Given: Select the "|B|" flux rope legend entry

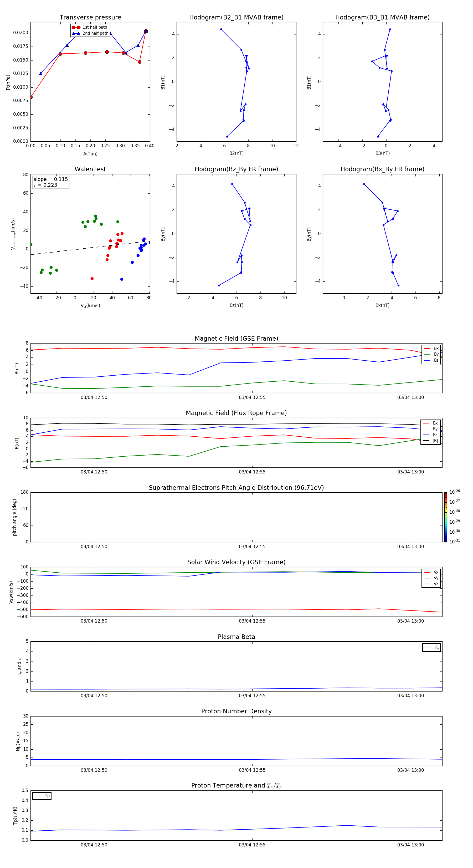Looking at the screenshot, I should tap(431, 441).
